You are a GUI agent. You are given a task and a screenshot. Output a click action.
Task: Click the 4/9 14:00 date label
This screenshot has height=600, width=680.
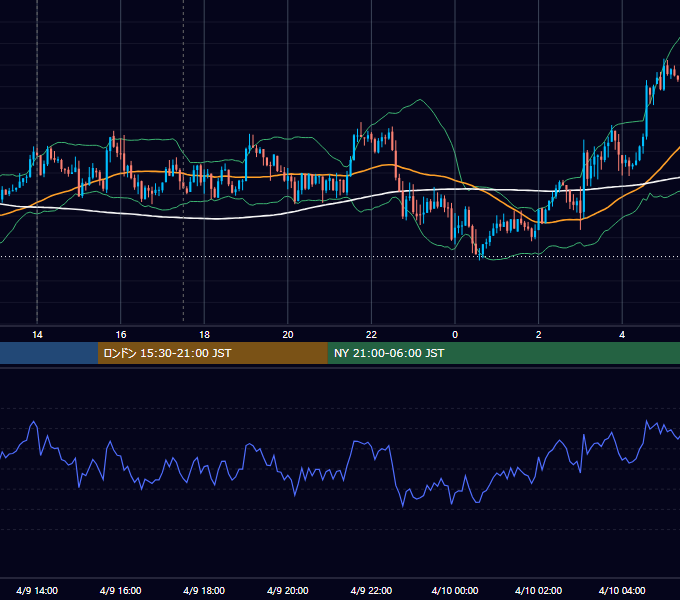[37, 590]
